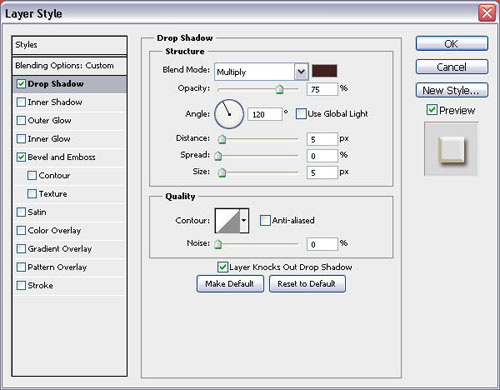The height and width of the screenshot is (390, 500).
Task: Toggle the Preview checkbox
Action: tap(432, 109)
